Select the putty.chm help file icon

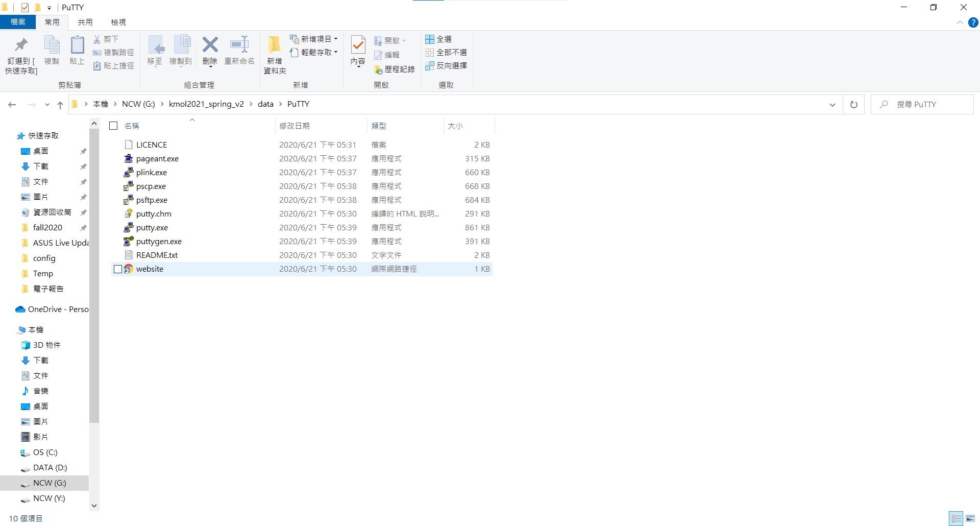[x=129, y=213]
